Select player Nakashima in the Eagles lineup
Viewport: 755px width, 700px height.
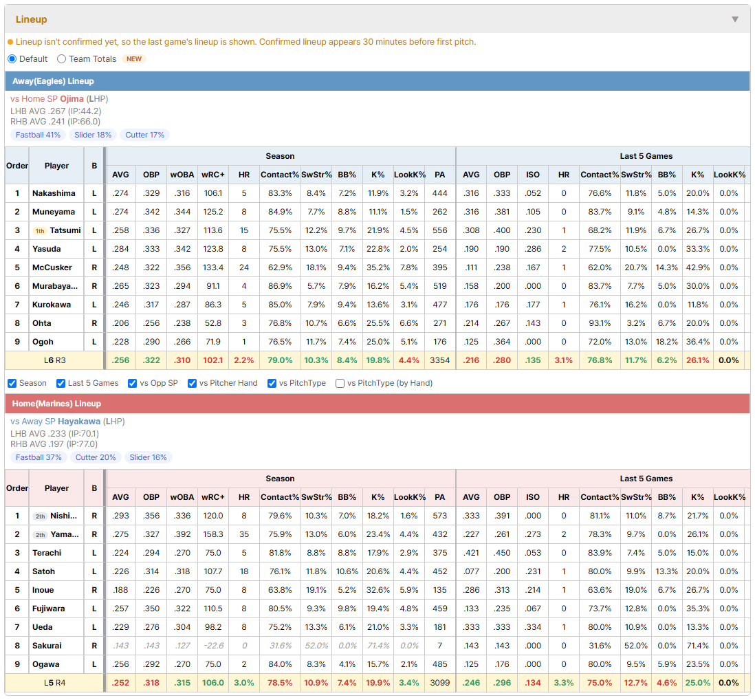pyautogui.click(x=54, y=193)
